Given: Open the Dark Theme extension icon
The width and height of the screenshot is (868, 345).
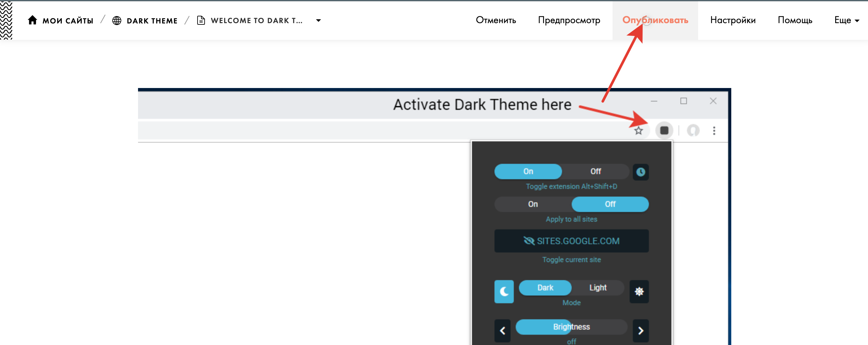Looking at the screenshot, I should coord(664,131).
